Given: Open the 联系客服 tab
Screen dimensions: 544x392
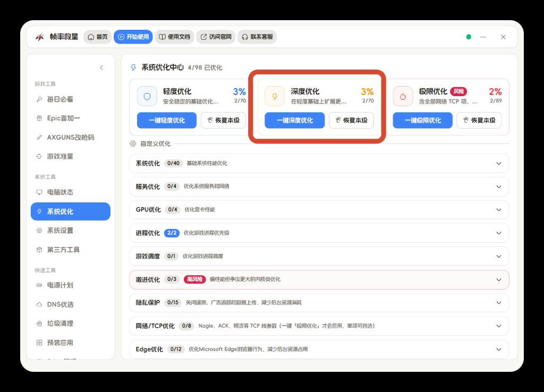Looking at the screenshot, I should [x=257, y=37].
